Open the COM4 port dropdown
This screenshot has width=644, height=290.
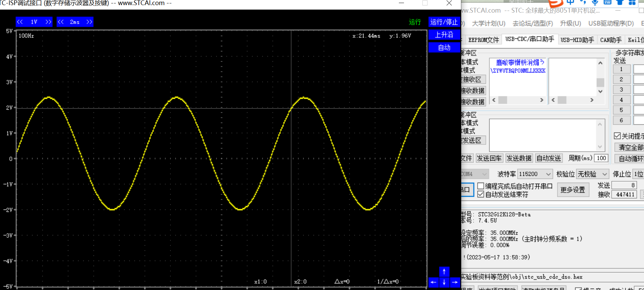point(475,174)
